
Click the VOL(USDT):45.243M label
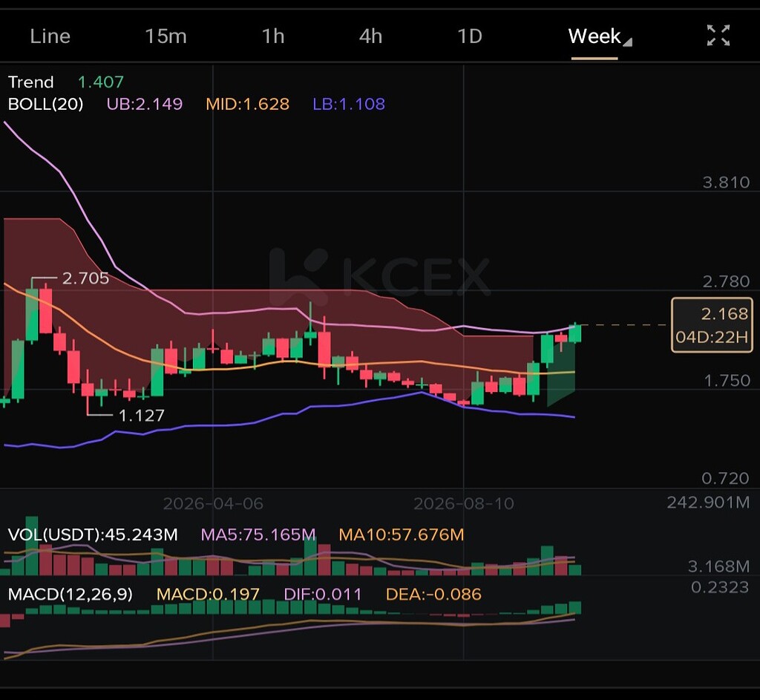[93, 534]
